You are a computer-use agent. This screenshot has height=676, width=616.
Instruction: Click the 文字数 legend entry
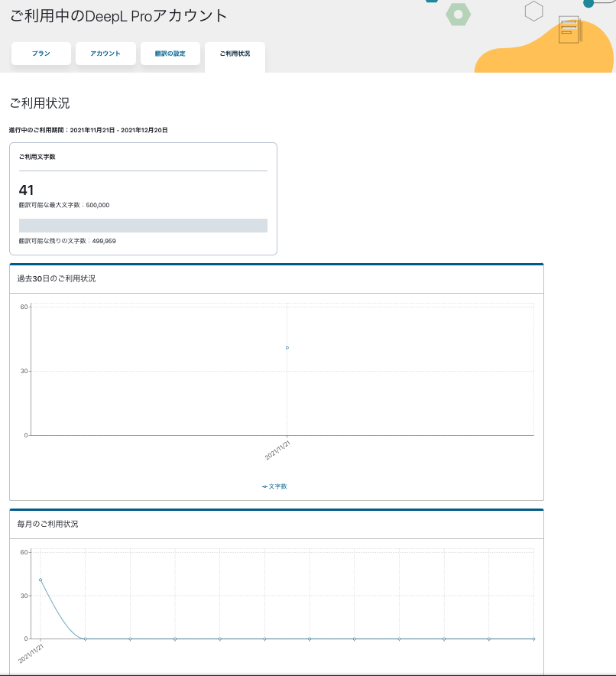[x=274, y=486]
